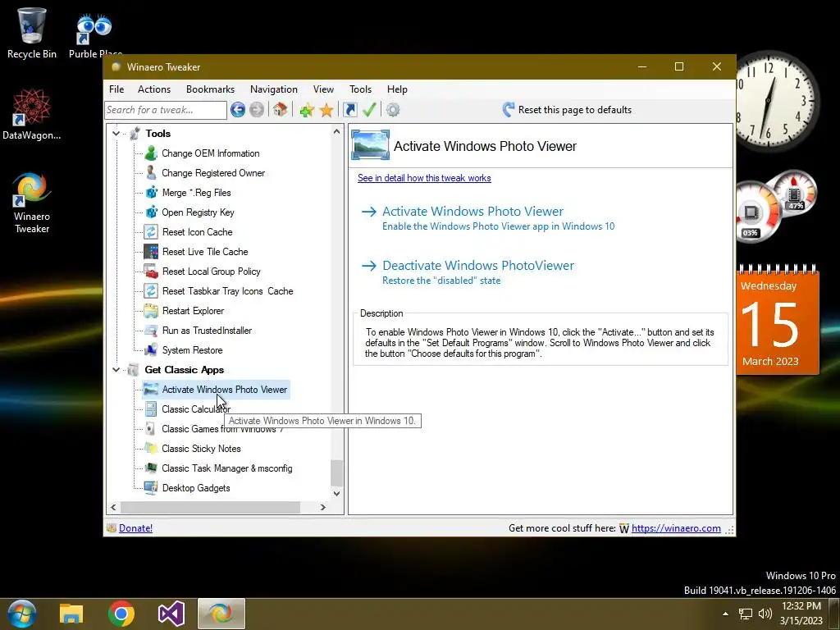The height and width of the screenshot is (630, 840).
Task: Click the Photo Viewer header image icon
Action: (370, 145)
